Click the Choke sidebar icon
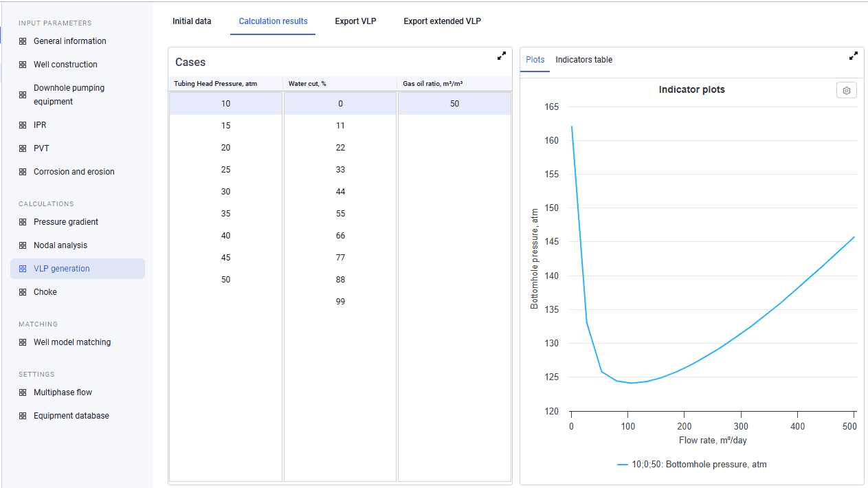The width and height of the screenshot is (868, 488). (23, 292)
